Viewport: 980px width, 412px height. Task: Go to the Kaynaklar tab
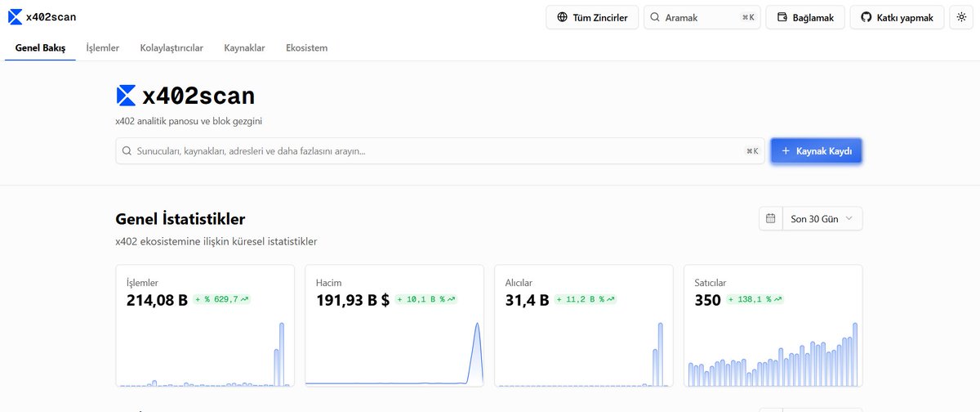(244, 48)
